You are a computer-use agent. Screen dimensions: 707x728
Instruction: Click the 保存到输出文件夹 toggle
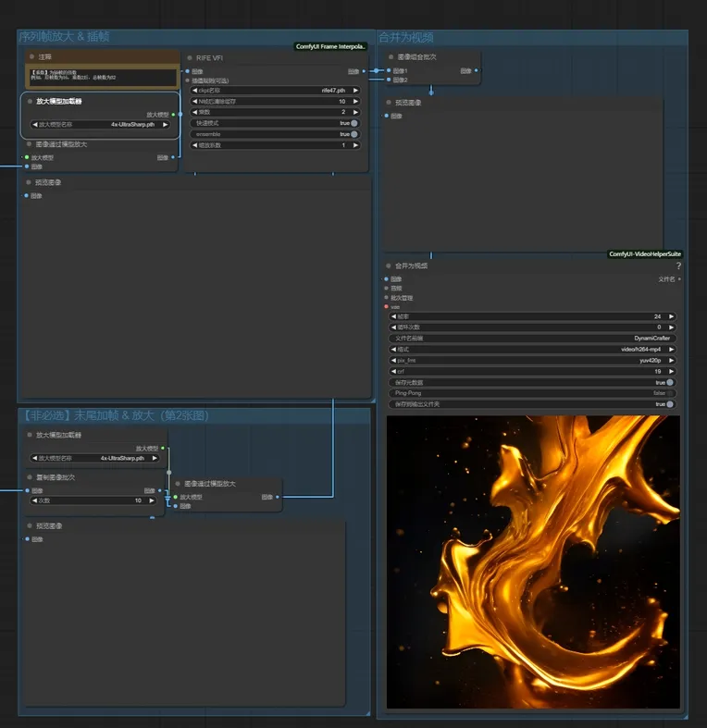pyautogui.click(x=669, y=404)
